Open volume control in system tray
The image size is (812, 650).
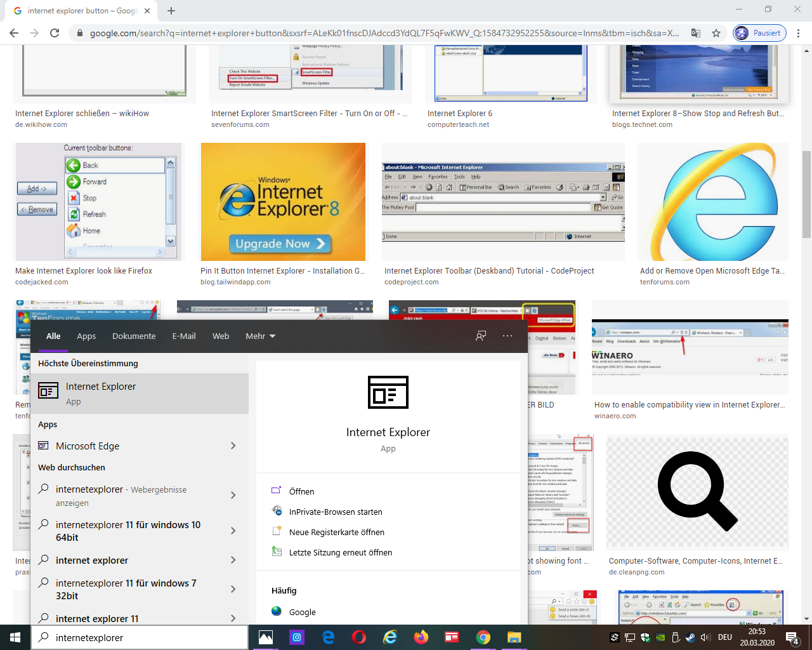coord(706,637)
